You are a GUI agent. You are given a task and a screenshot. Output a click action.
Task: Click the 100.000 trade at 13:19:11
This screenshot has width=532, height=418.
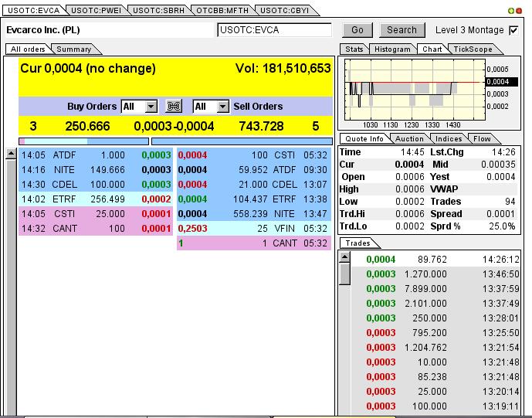pos(435,406)
